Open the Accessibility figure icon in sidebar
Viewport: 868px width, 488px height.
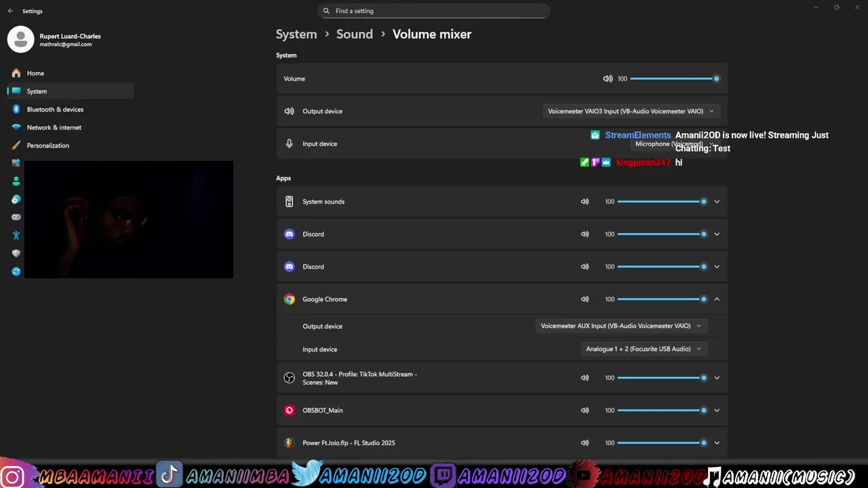[x=16, y=235]
